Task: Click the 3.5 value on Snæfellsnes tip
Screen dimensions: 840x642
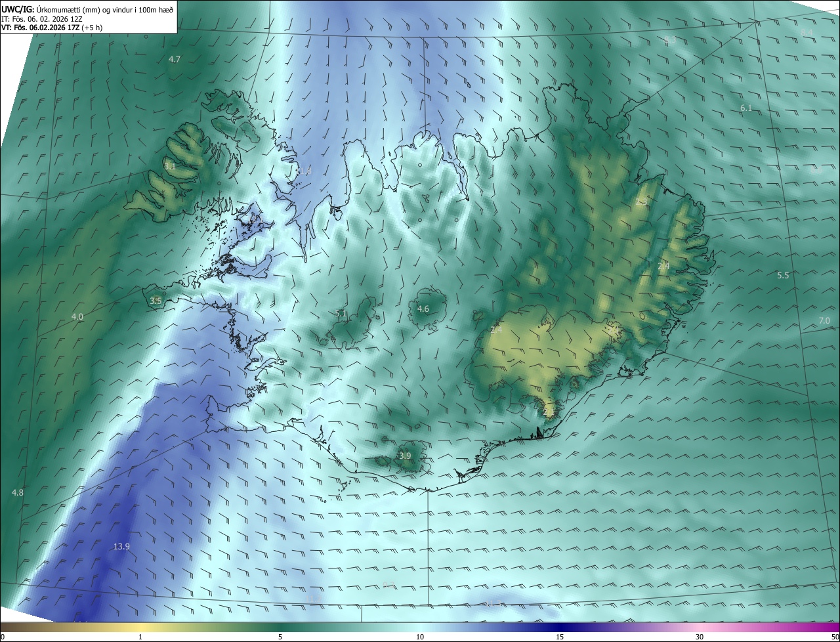Action: (156, 301)
